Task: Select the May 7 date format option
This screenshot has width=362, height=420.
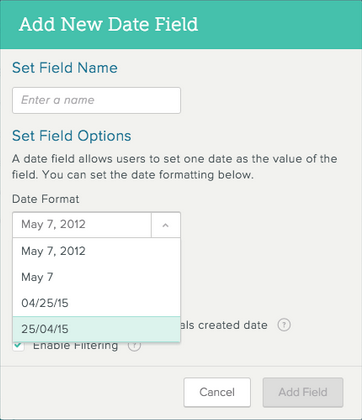Action: 97,277
